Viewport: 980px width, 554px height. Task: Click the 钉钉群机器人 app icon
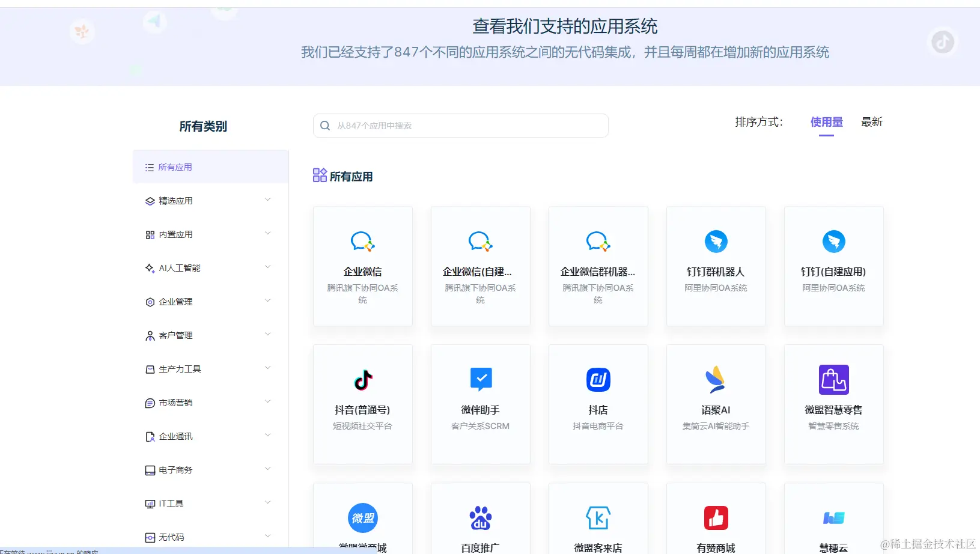(716, 242)
